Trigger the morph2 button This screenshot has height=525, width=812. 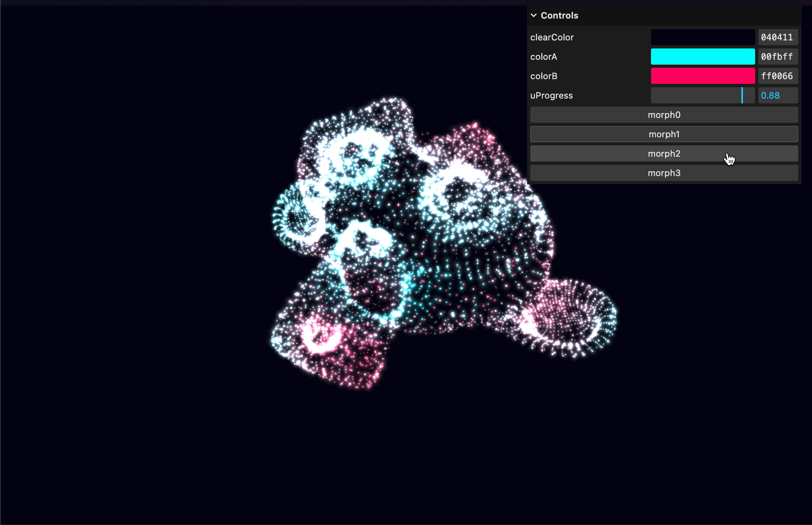664,153
